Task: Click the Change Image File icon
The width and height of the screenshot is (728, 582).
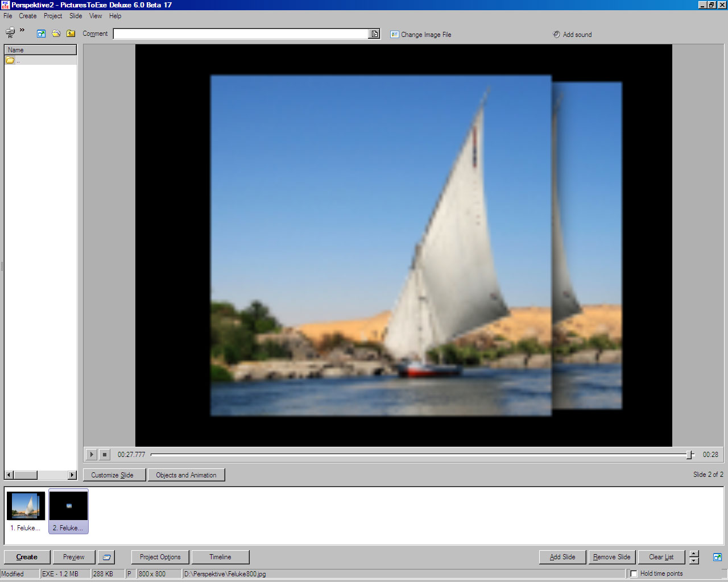Action: (x=395, y=35)
